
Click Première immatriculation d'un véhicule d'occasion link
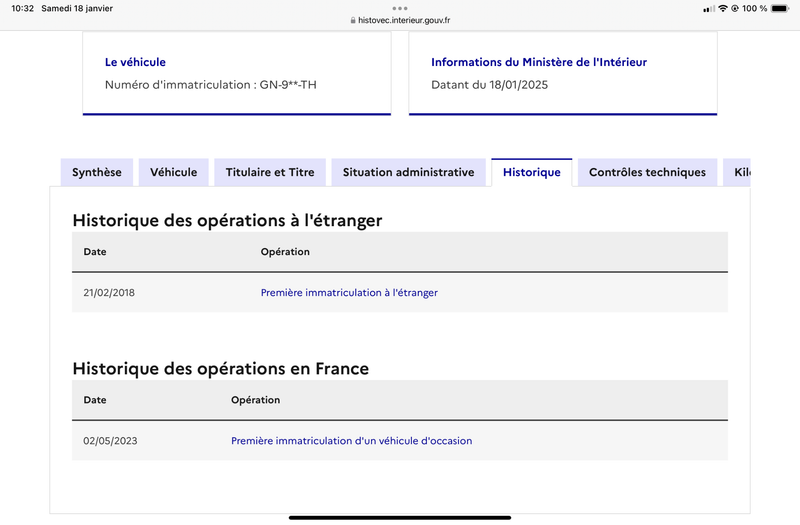(x=352, y=441)
